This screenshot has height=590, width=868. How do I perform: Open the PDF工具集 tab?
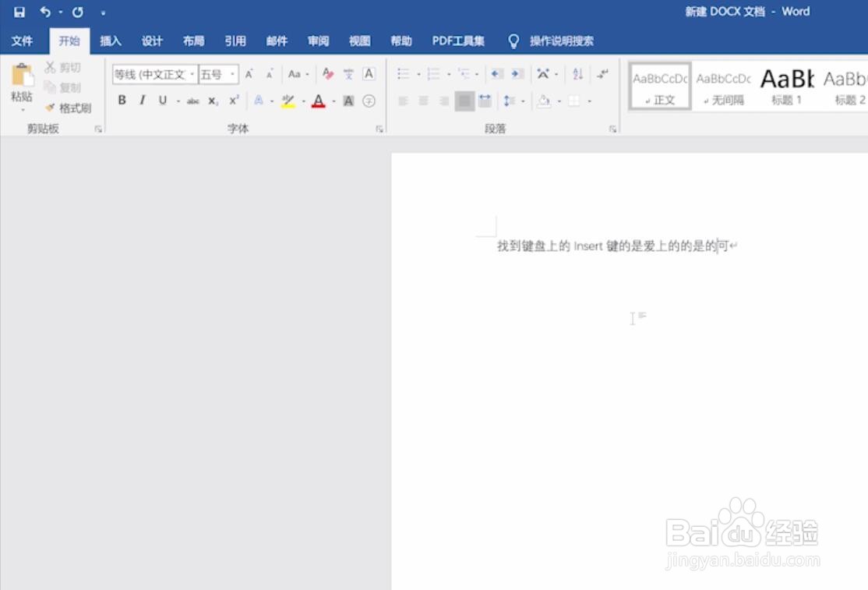tap(458, 41)
